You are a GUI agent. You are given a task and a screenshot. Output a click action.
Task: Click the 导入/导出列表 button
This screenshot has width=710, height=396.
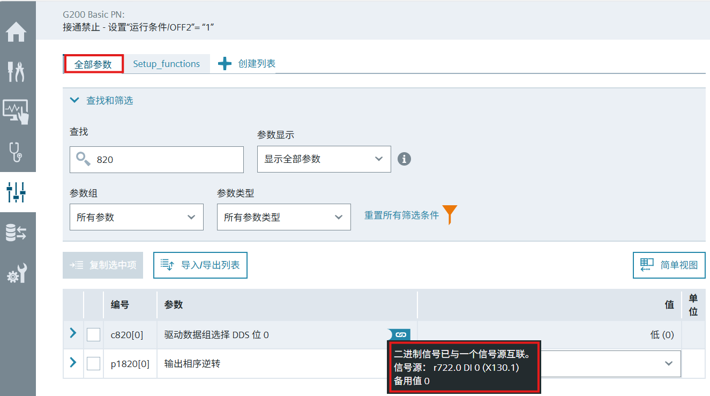click(200, 265)
